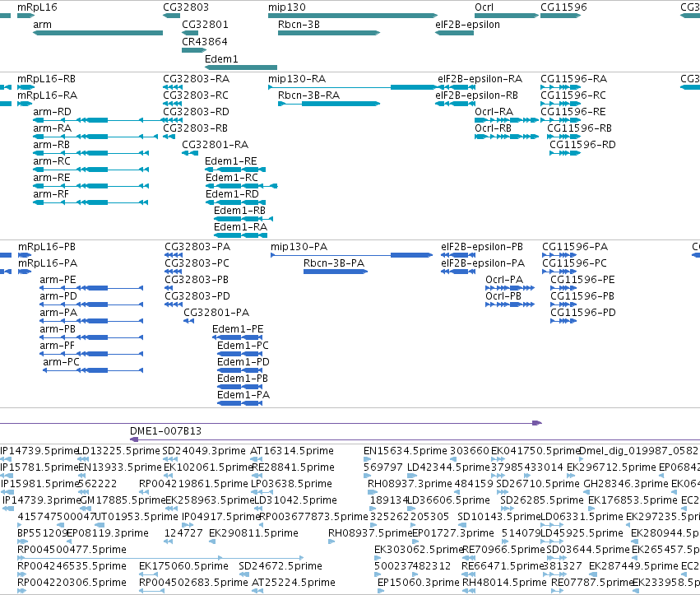Click transcript Edem1-RA

click(239, 235)
